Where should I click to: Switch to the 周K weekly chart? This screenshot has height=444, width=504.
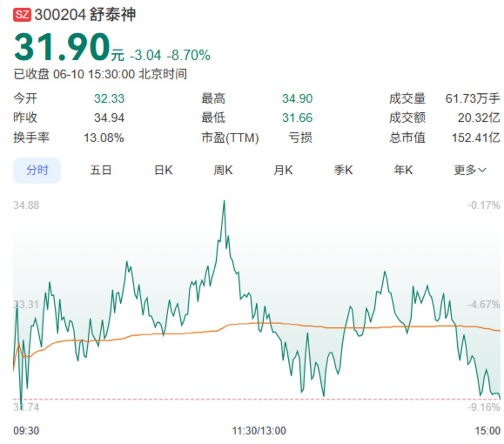pos(223,170)
